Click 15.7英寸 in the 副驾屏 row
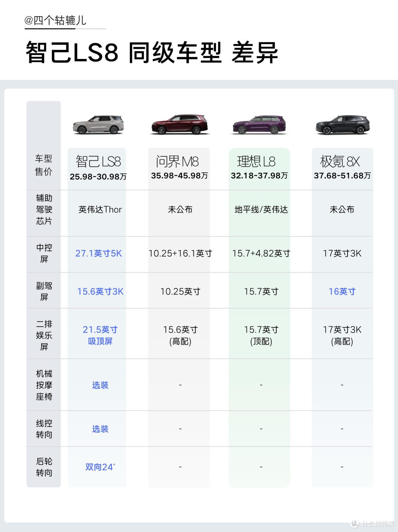This screenshot has width=398, height=532. (261, 291)
